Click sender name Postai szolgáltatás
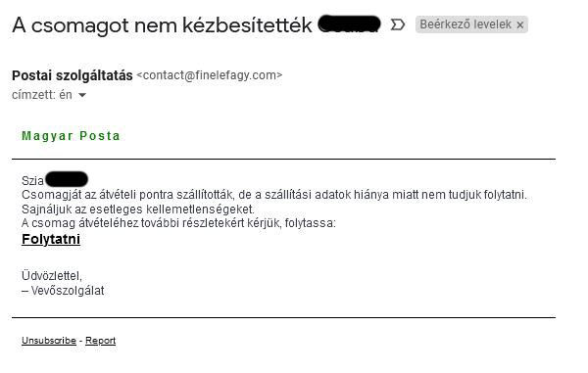Image resolution: width=588 pixels, height=373 pixels. [x=73, y=75]
